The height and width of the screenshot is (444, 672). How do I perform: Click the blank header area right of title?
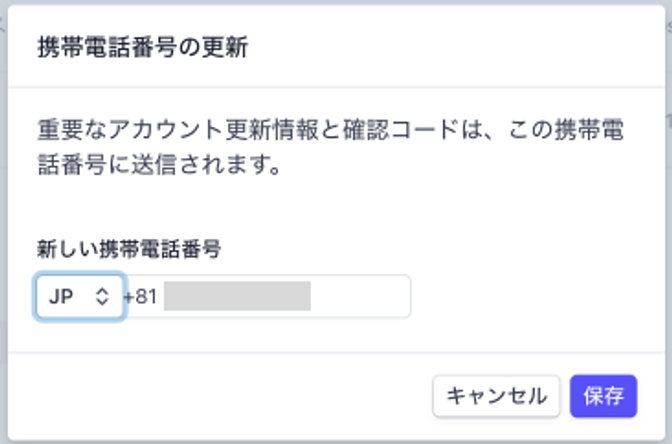pyautogui.click(x=450, y=47)
